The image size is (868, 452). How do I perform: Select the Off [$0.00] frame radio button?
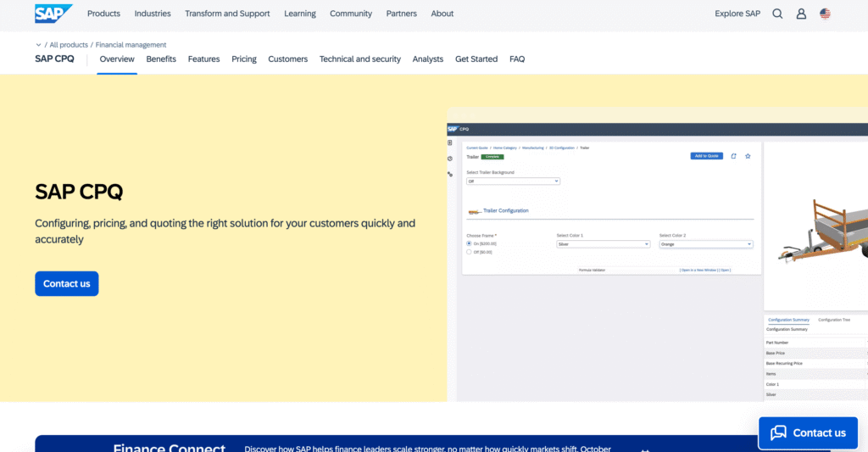click(469, 252)
